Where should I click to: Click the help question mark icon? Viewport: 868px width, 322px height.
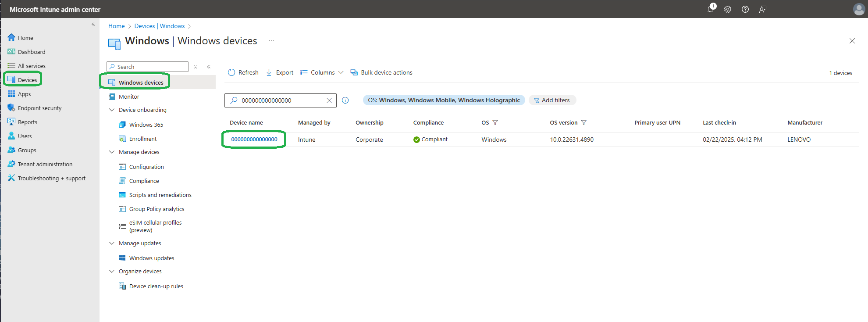(745, 9)
